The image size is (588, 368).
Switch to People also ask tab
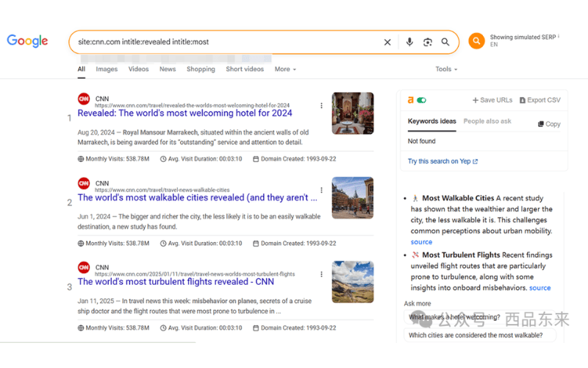pyautogui.click(x=487, y=121)
